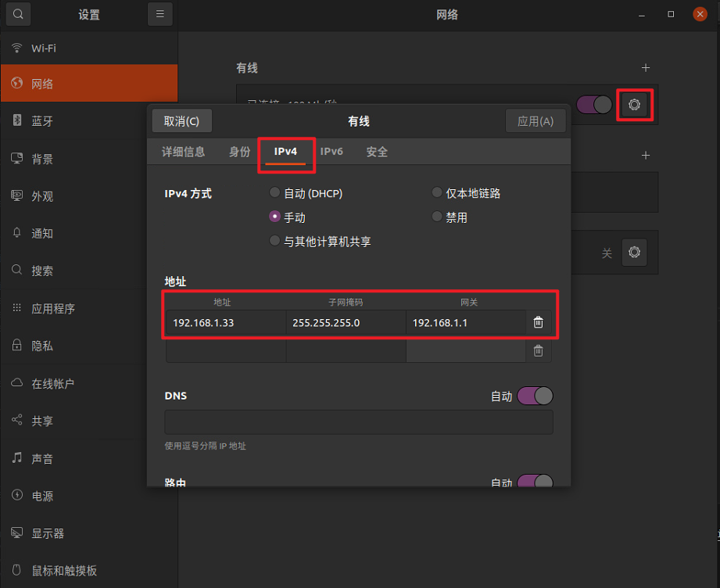Image resolution: width=720 pixels, height=588 pixels.
Task: Click the empty second gateway field
Action: point(466,351)
